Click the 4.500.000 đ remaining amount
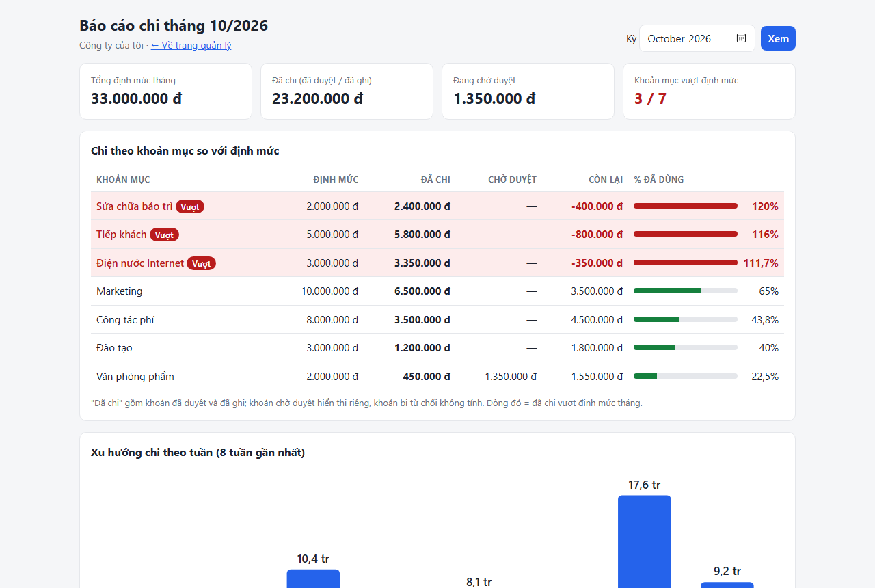 (597, 320)
